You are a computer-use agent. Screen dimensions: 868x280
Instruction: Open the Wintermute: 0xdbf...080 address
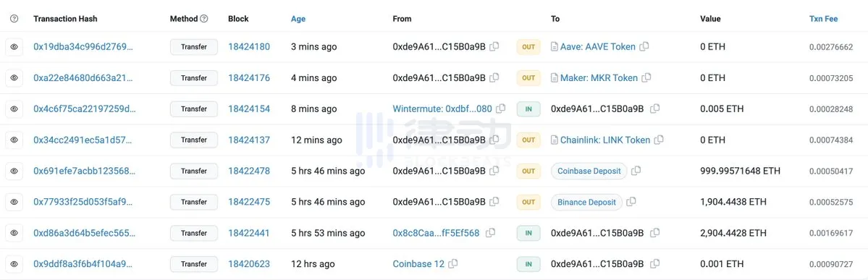442,109
